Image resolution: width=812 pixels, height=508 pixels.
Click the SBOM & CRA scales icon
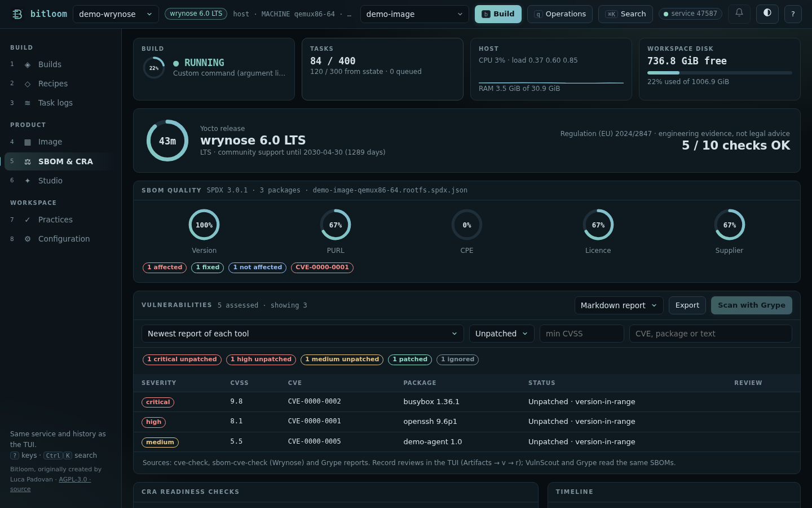[x=28, y=162]
